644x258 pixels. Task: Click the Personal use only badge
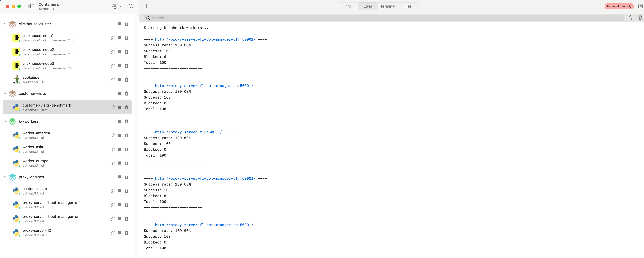point(619,6)
